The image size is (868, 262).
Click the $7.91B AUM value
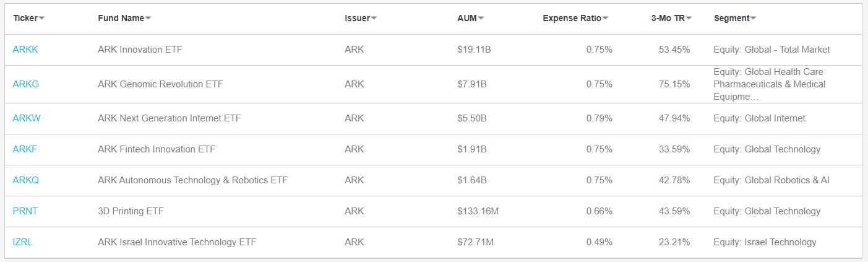pos(472,84)
